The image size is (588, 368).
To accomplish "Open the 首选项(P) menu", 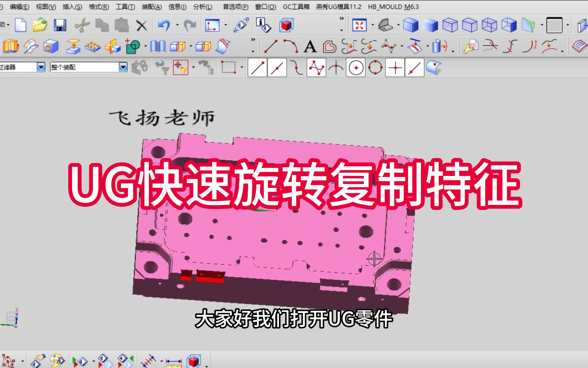I will 236,7.
